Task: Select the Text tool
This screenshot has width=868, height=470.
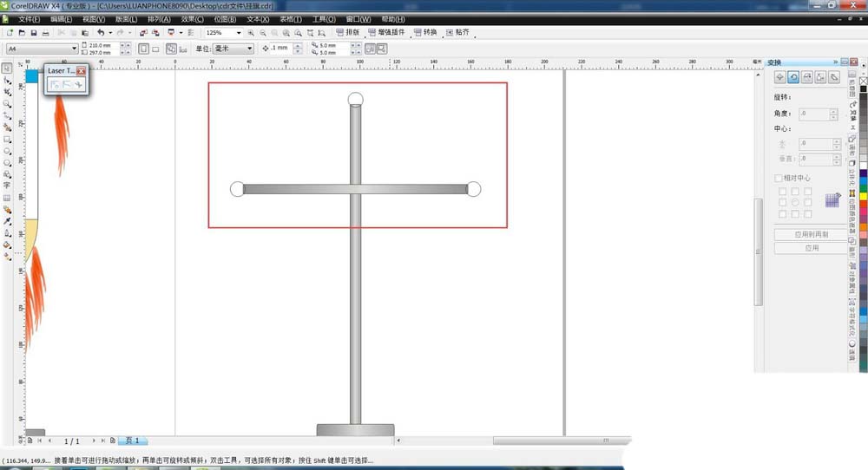Action: pos(7,186)
